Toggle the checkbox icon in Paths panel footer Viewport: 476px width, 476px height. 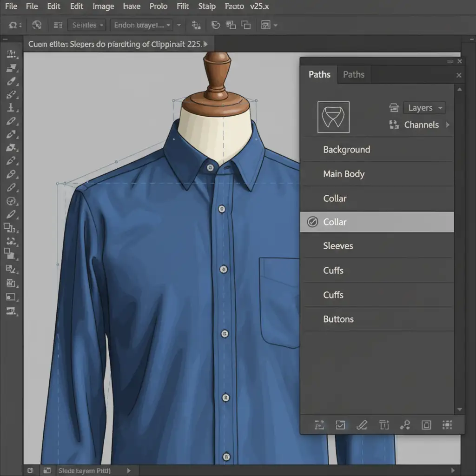[340, 424]
